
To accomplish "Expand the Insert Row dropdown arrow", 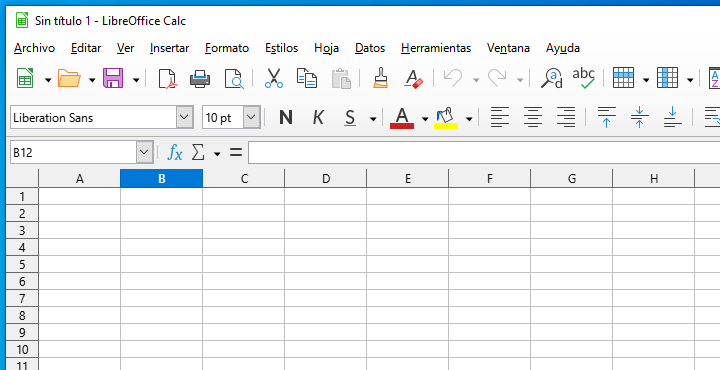I will pos(646,80).
